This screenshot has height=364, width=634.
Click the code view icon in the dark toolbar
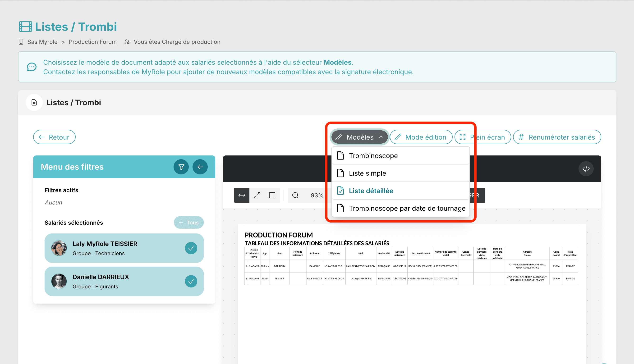point(586,169)
